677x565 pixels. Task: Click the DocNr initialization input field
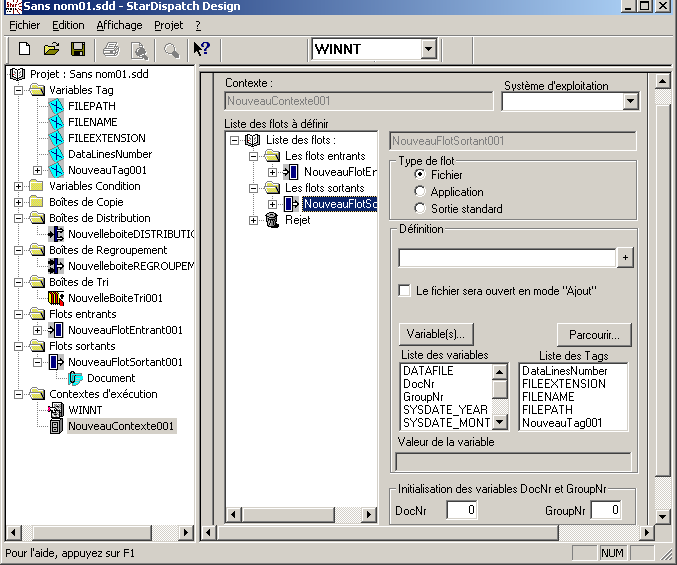(461, 511)
